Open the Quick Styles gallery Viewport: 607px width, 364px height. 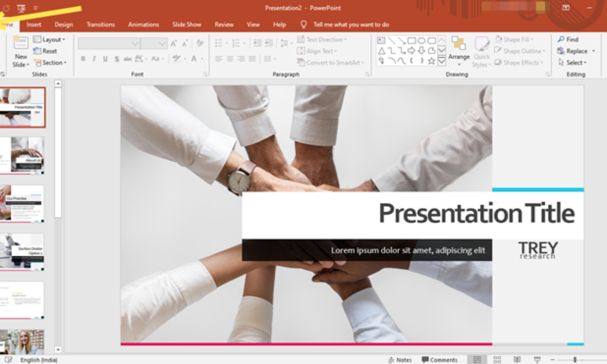point(482,51)
